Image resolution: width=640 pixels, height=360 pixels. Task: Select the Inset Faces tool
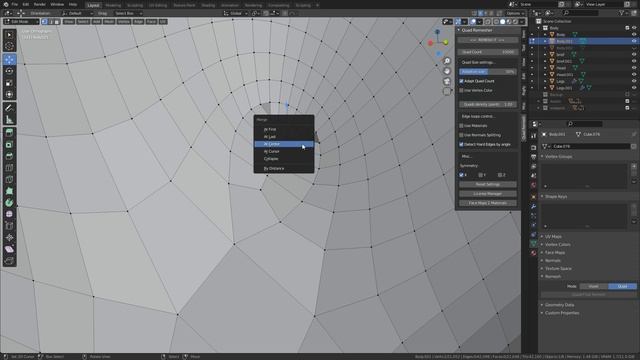click(x=9, y=145)
